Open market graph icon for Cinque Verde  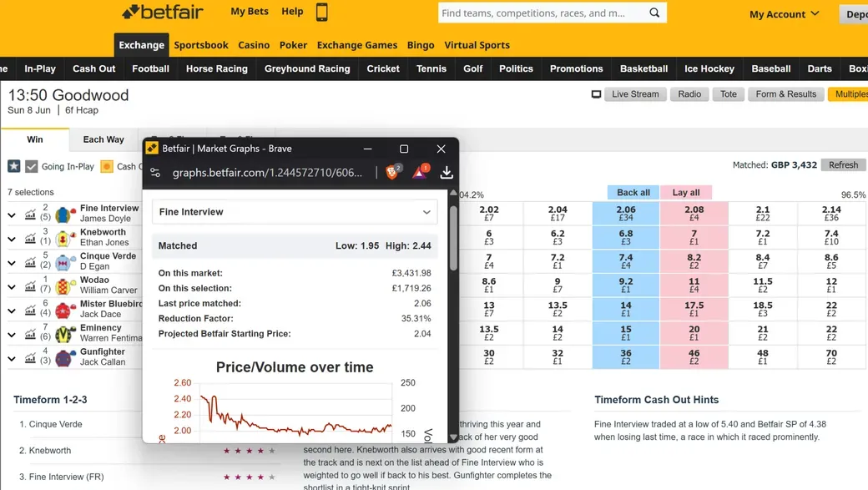pos(30,262)
